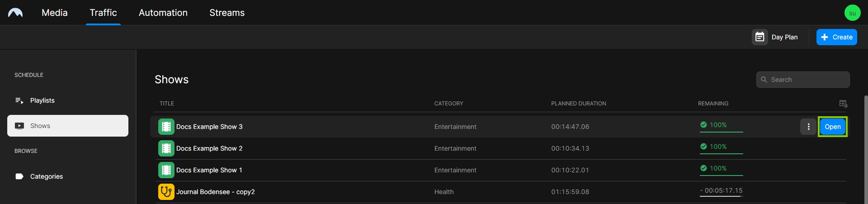This screenshot has height=204, width=868.
Task: Click remaining progress bar of Journal Bodensee
Action: pos(721,196)
